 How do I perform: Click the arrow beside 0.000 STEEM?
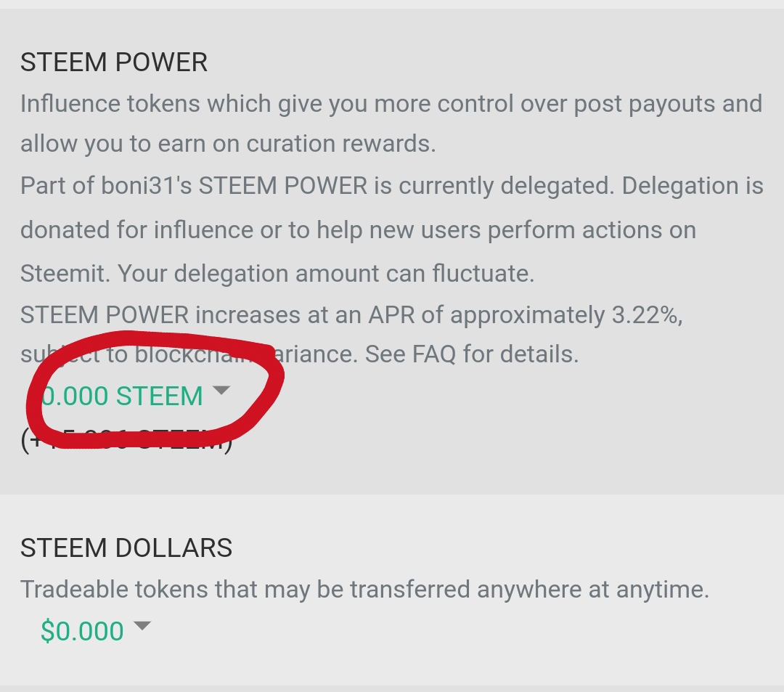coord(221,391)
